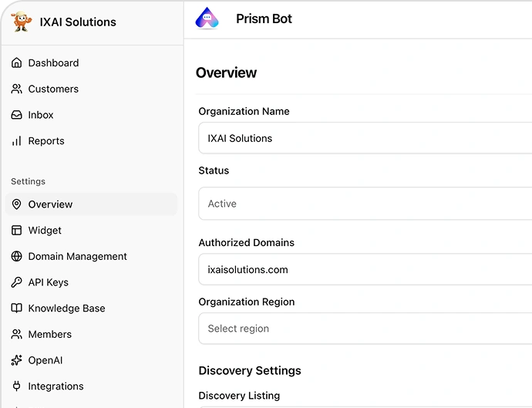
Task: Click the Integrations plug icon
Action: pyautogui.click(x=16, y=386)
